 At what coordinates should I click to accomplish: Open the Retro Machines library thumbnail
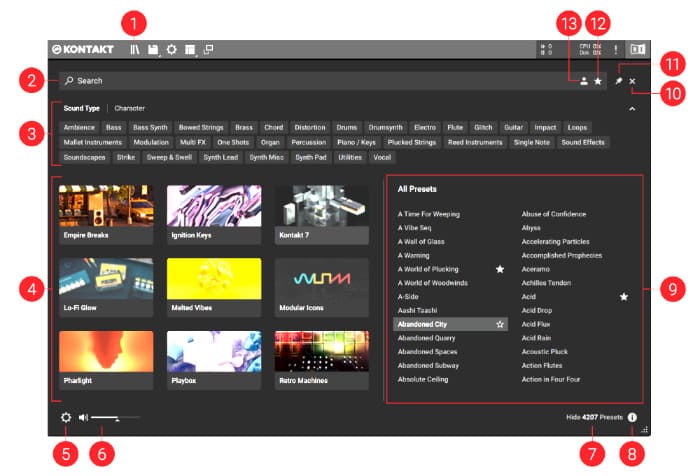pyautogui.click(x=322, y=360)
